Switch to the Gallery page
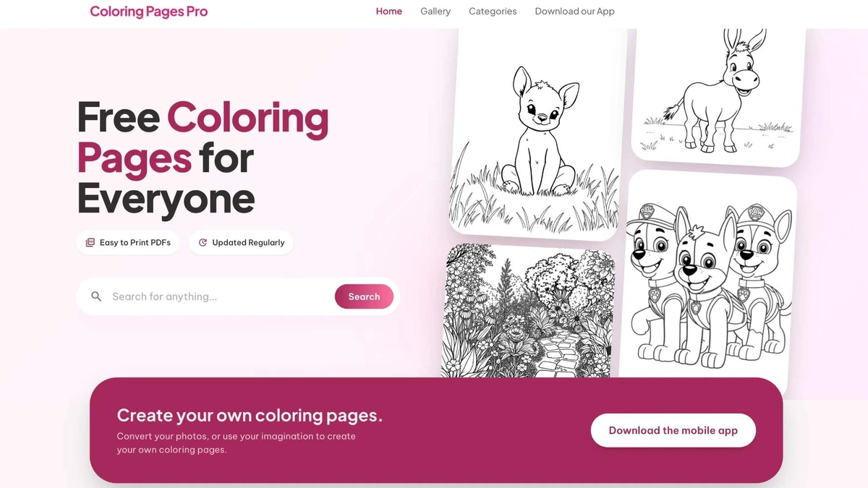Screen dimensions: 868x488 coord(435,12)
